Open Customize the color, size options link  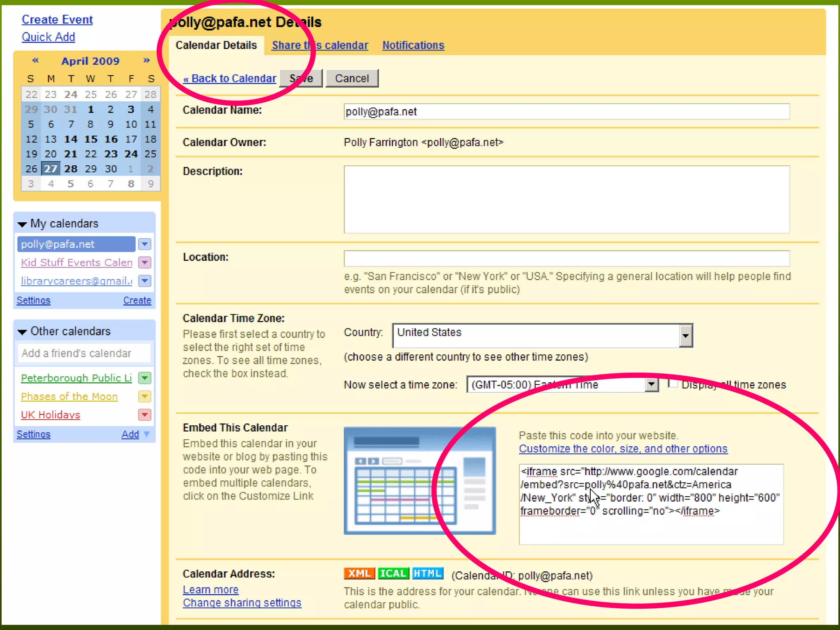[623, 449]
